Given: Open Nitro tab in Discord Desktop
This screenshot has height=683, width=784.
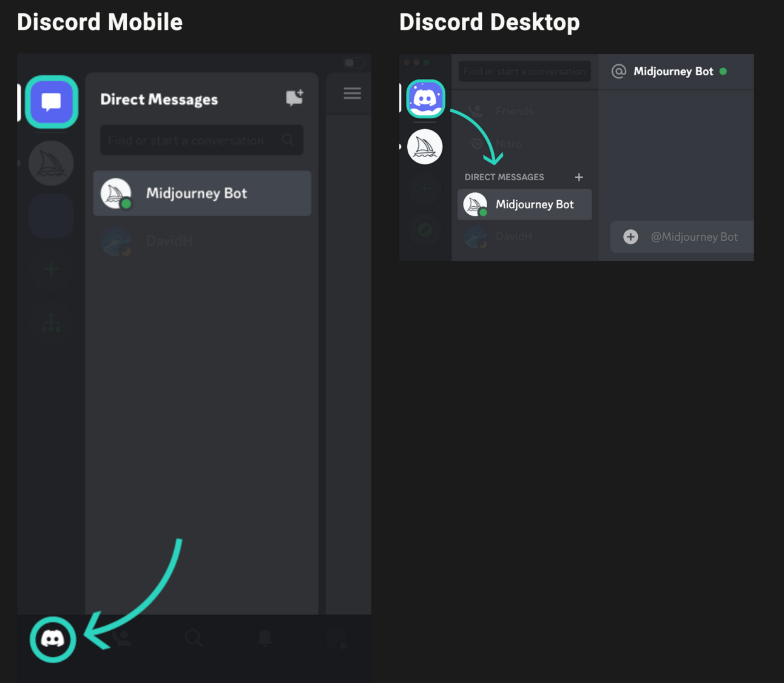Looking at the screenshot, I should pyautogui.click(x=524, y=144).
